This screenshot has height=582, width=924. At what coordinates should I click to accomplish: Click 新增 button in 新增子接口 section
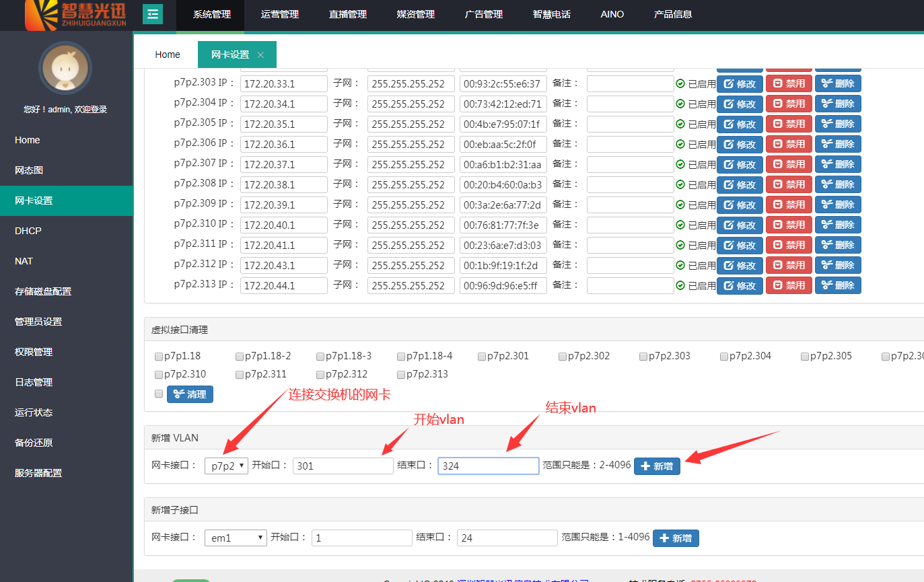point(676,538)
